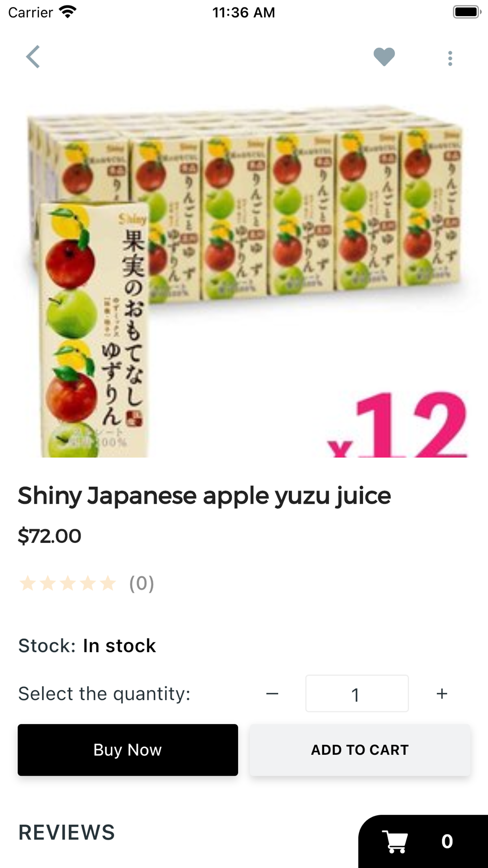Viewport: 488px width, 868px height.
Task: Open the (0) review count
Action: (142, 583)
